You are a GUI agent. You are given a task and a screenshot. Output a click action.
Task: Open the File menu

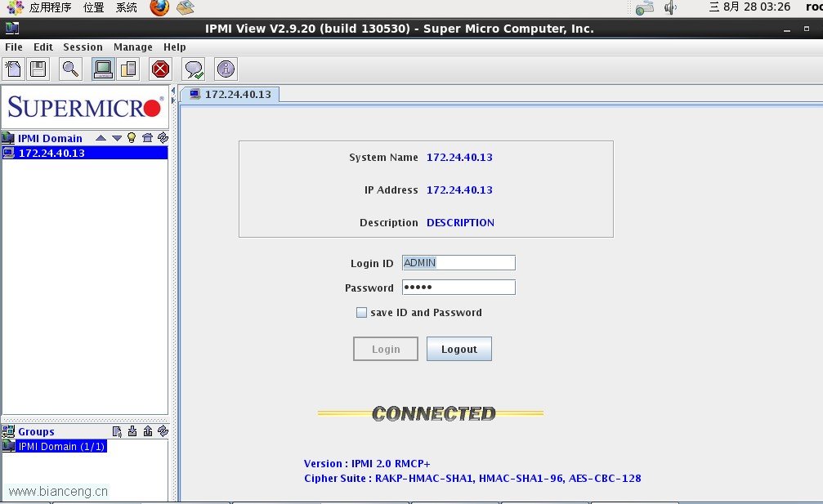point(14,47)
